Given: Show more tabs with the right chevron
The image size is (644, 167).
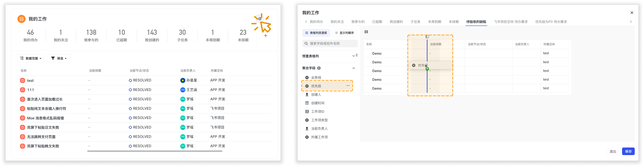Looking at the screenshot, I should pyautogui.click(x=631, y=22).
